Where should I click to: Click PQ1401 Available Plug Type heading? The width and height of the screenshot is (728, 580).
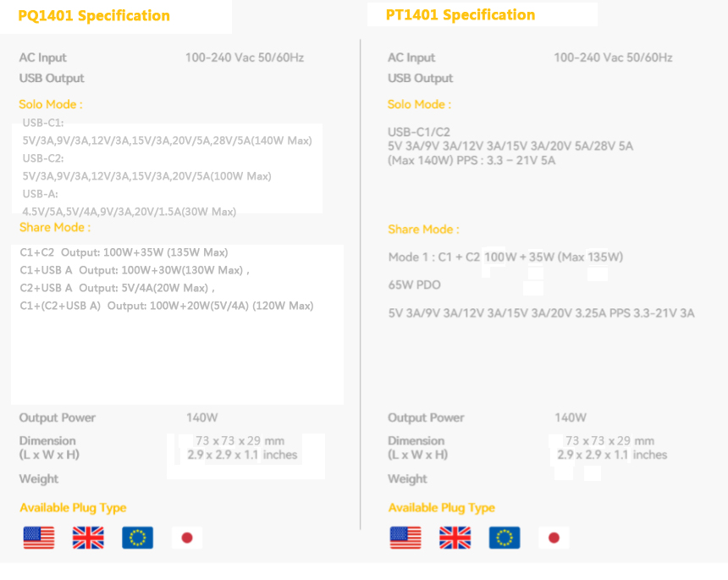73,507
